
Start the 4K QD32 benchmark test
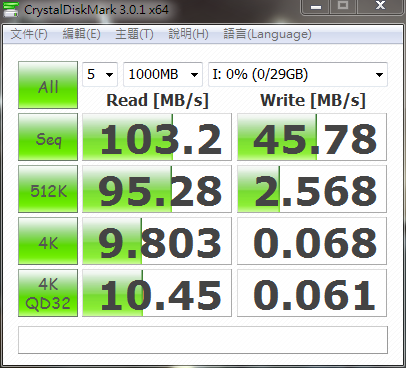(48, 293)
